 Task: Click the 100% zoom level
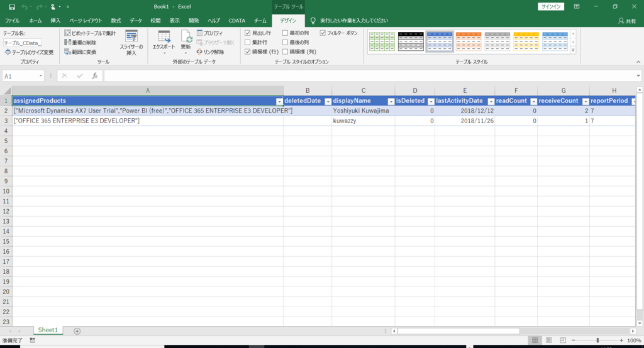tap(634, 340)
